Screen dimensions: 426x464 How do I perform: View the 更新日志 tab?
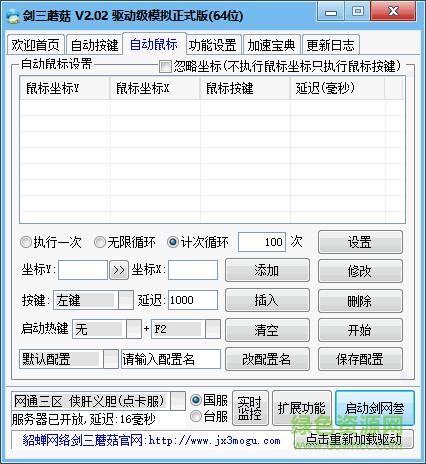[x=330, y=45]
